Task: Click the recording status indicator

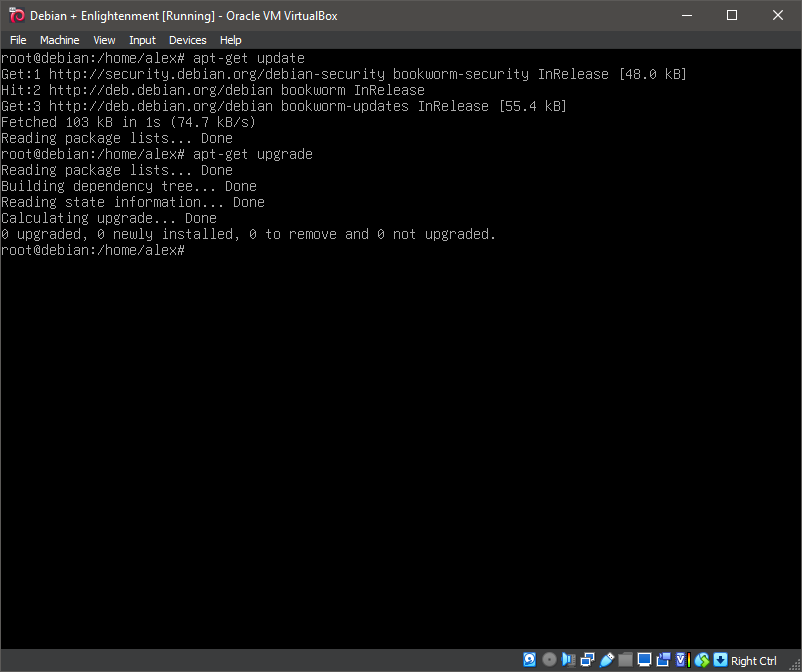Action: (x=663, y=660)
